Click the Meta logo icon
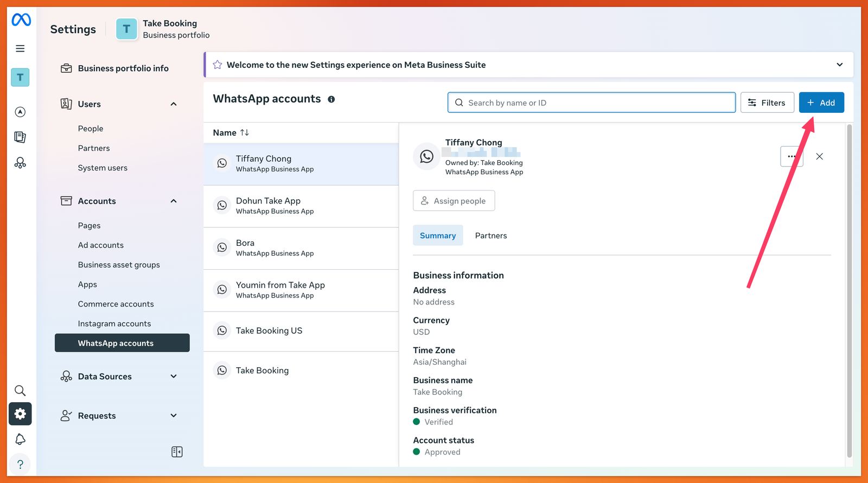 [21, 20]
